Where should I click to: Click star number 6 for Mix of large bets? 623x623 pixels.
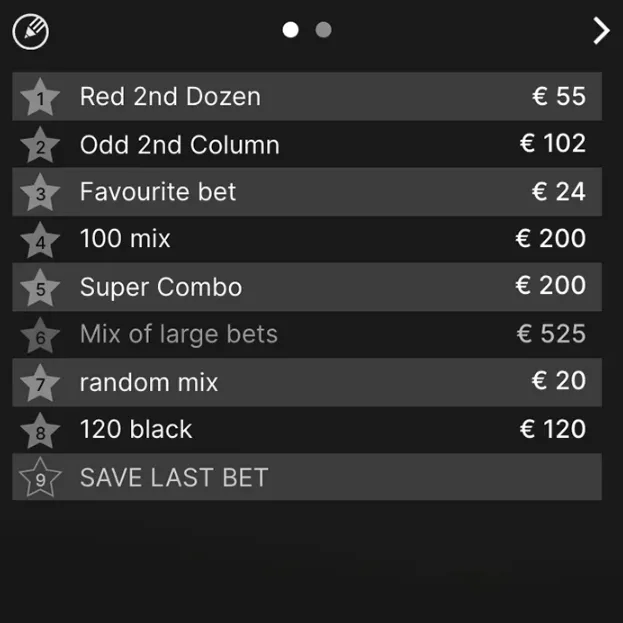click(x=40, y=336)
